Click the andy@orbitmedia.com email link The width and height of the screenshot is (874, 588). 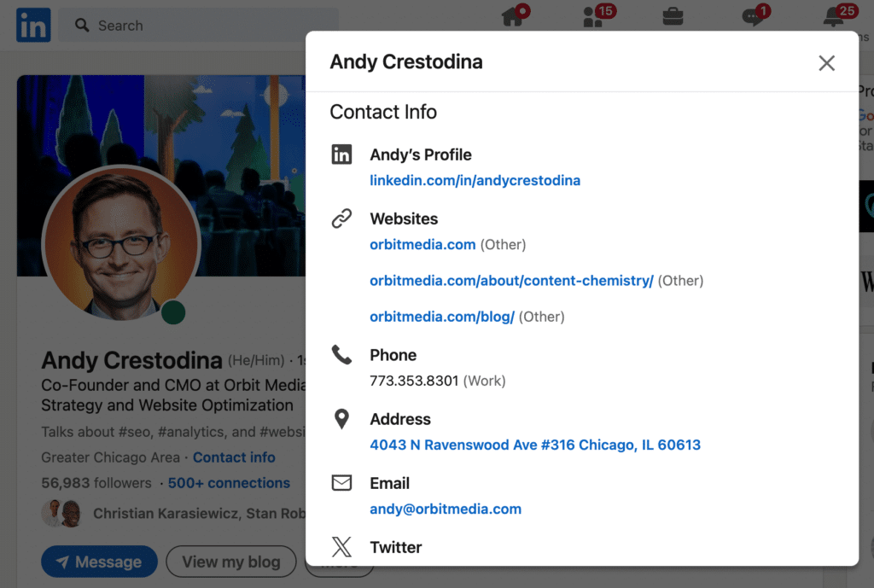[446, 509]
